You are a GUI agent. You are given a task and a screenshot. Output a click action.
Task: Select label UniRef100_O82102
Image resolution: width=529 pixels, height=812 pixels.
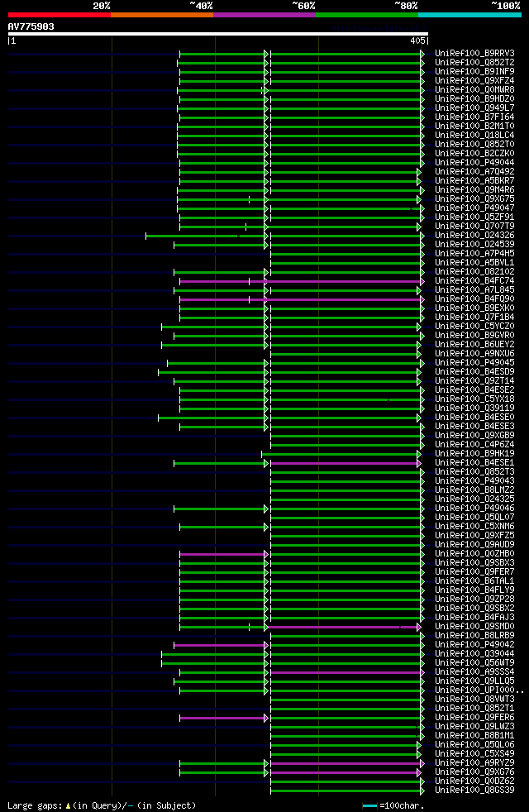tap(474, 272)
